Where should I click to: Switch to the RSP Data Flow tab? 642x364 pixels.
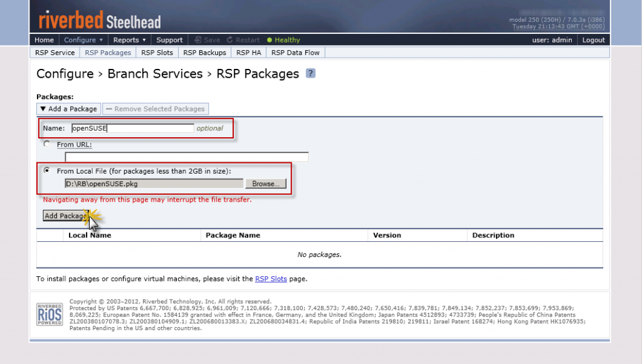point(295,53)
